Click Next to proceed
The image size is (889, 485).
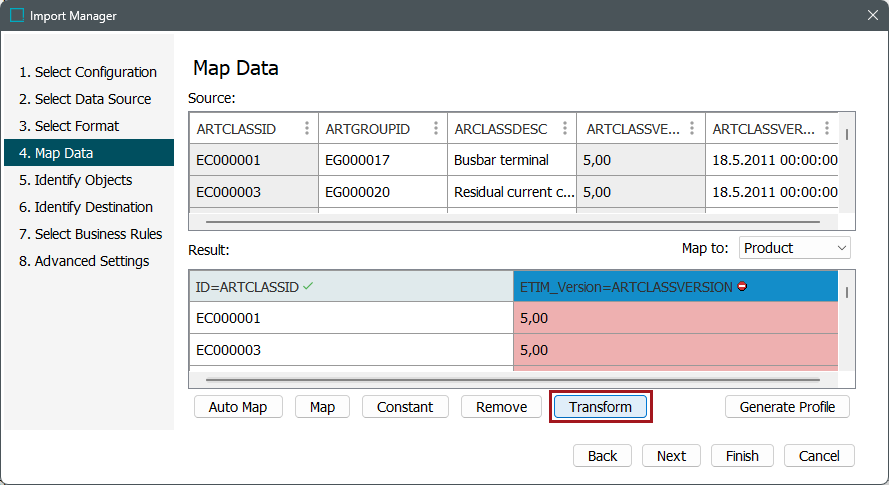(671, 456)
